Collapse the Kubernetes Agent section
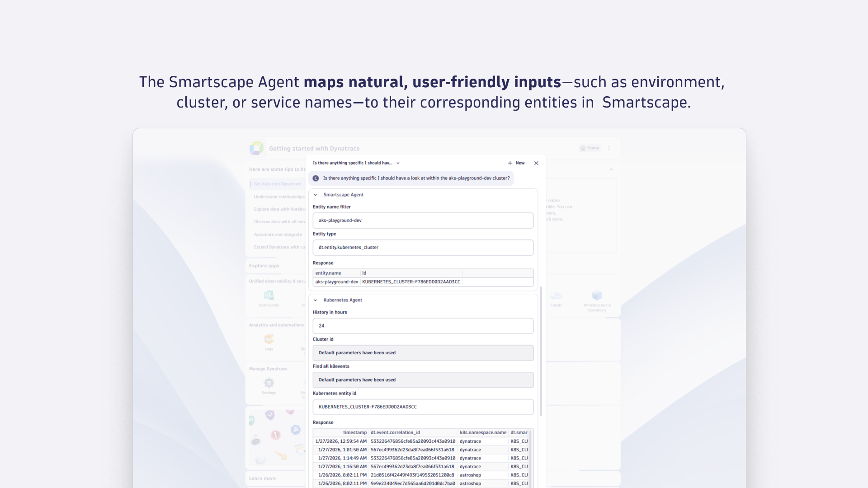The image size is (868, 488). [315, 300]
